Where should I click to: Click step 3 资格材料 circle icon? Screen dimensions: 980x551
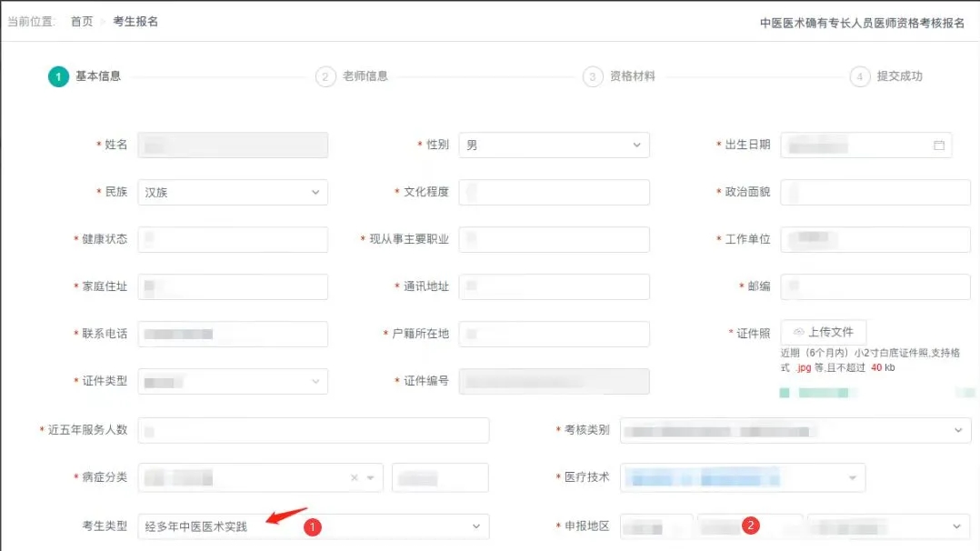[x=593, y=77]
